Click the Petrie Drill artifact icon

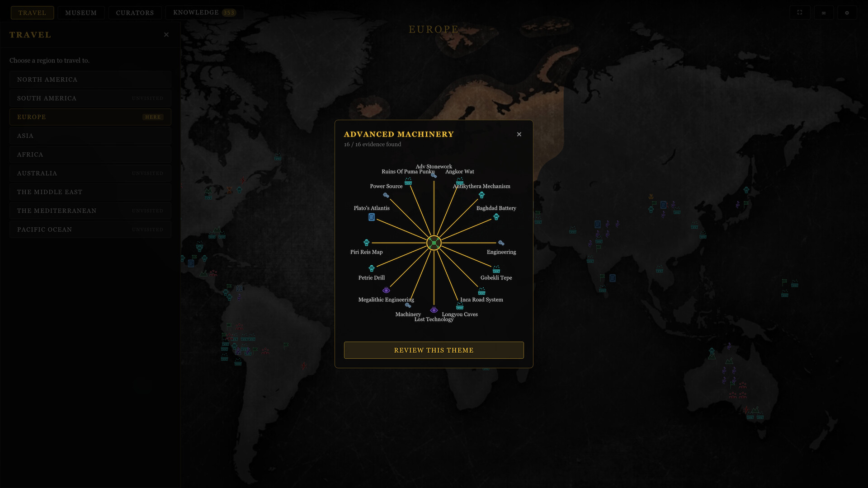372,269
